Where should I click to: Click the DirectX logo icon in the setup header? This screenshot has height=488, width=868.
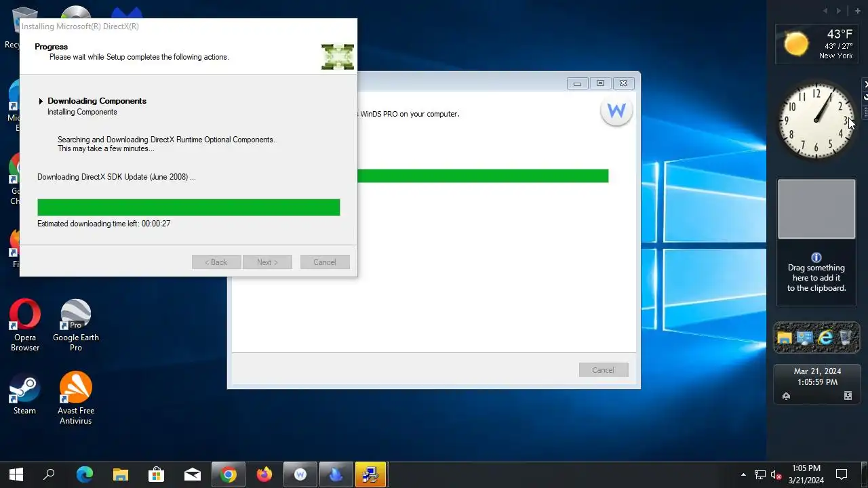point(338,57)
